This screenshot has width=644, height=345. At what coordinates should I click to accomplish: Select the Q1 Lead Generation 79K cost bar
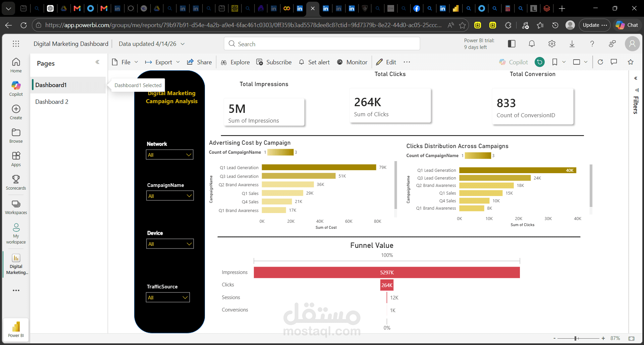point(319,167)
